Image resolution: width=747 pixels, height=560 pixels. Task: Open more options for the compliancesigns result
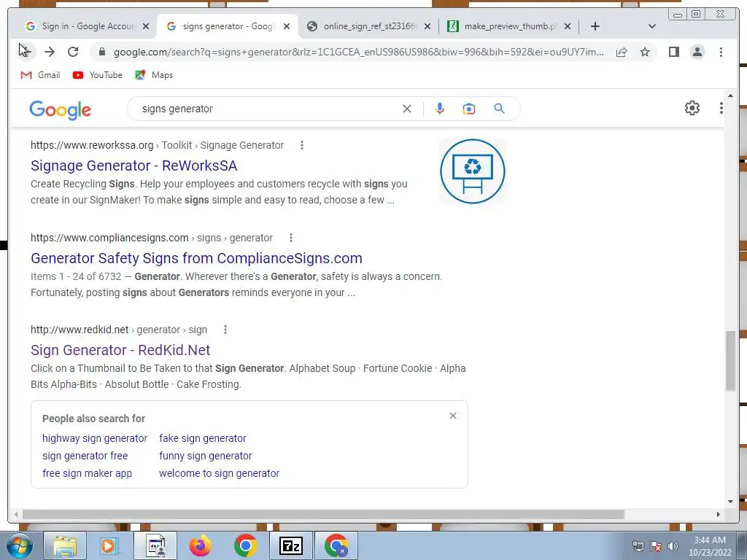pyautogui.click(x=290, y=238)
